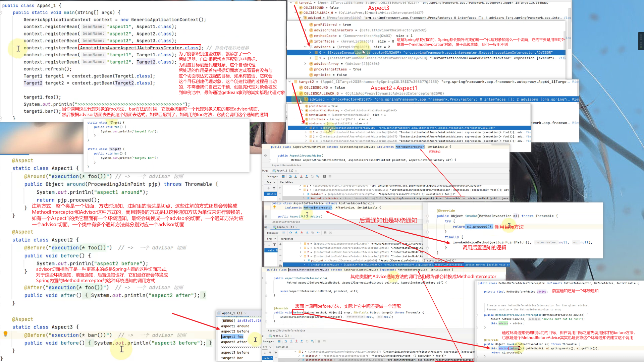Click Force Step Into in AspectJAfterAdvice debugger toolbar

pyautogui.click(x=302, y=233)
